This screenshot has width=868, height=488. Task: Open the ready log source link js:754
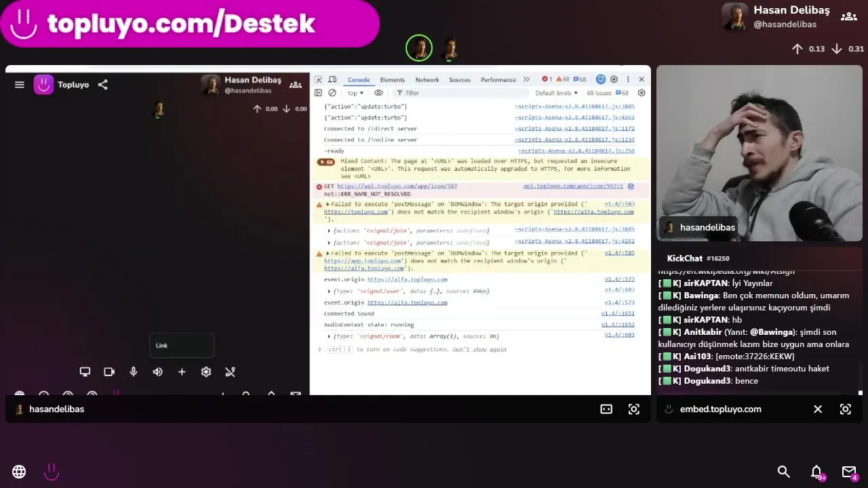pos(576,150)
